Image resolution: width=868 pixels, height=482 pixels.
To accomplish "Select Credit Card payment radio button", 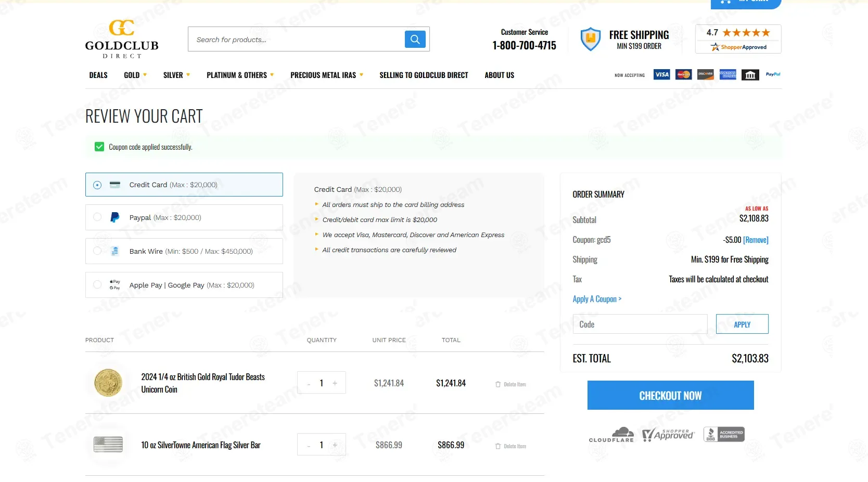I will (x=97, y=185).
